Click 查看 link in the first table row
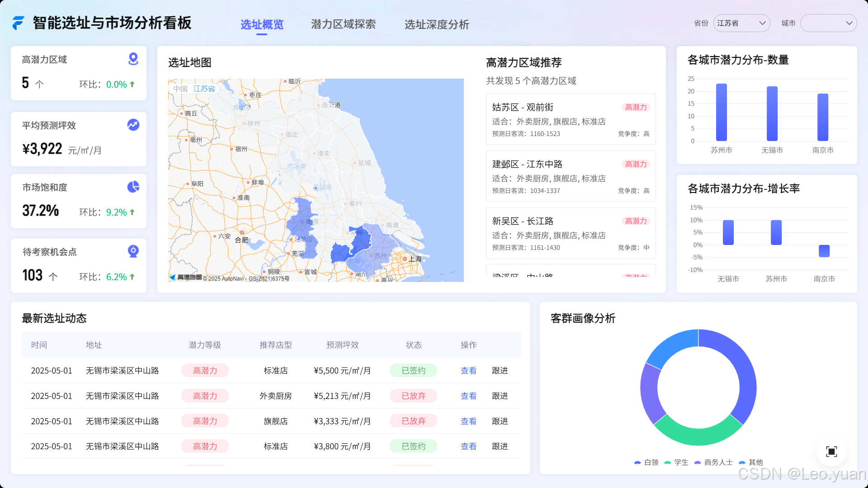 pyautogui.click(x=468, y=371)
